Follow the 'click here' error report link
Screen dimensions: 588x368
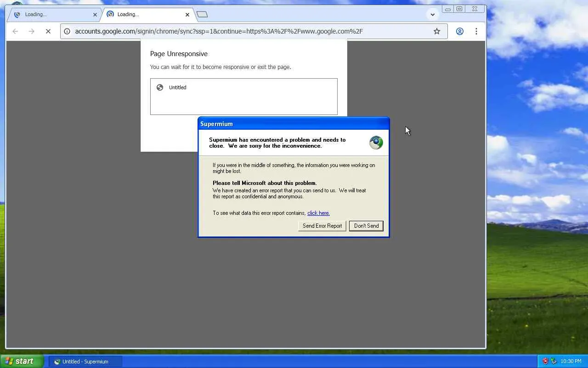pos(318,213)
